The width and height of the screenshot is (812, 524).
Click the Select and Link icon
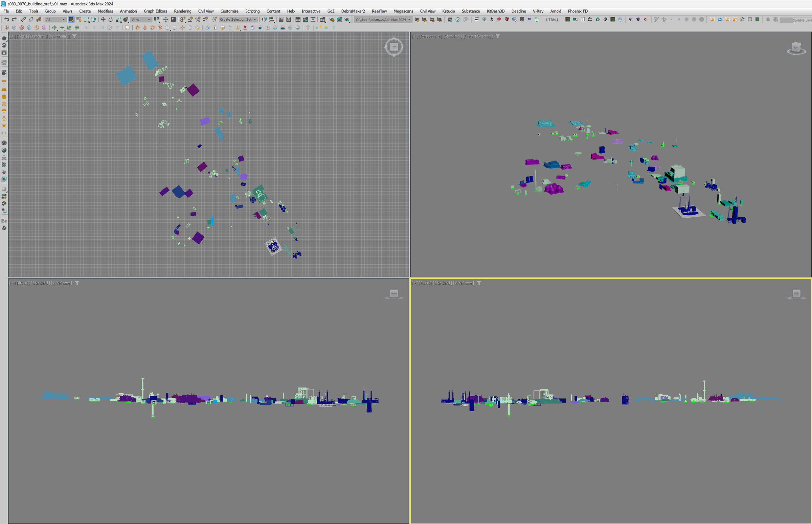23,19
